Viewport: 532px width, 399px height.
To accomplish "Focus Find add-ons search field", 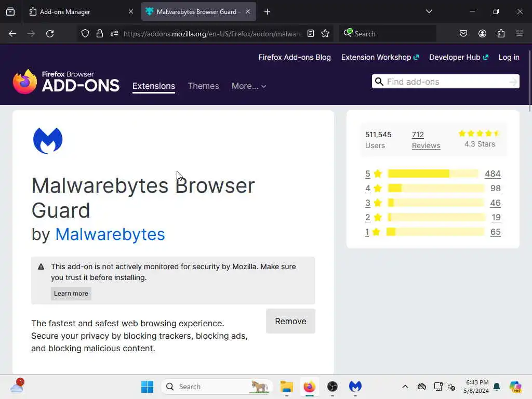I will [x=445, y=82].
